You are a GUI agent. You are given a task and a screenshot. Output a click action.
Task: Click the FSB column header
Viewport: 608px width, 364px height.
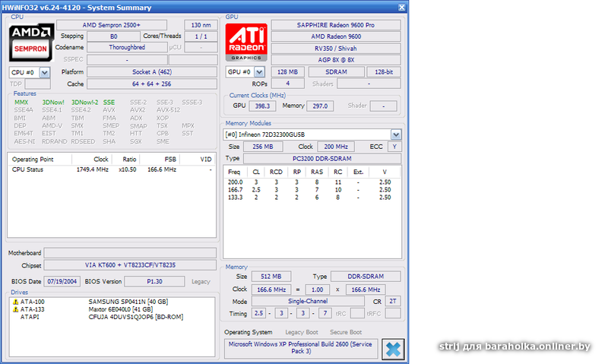click(160, 160)
